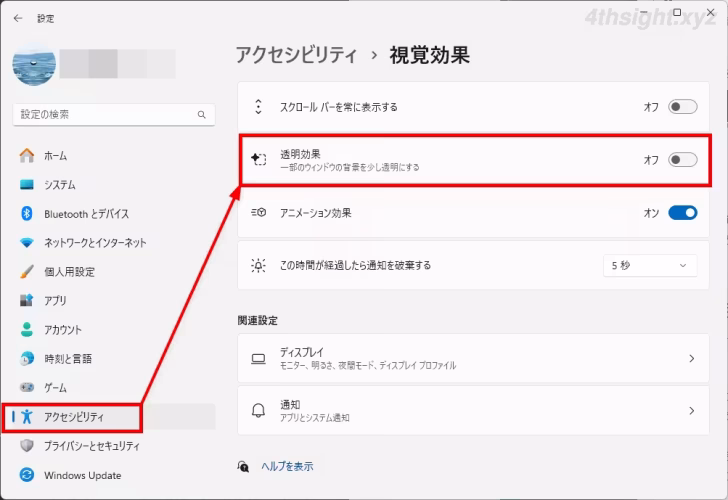Open the プライバシーとセキュリティ shield icon
The height and width of the screenshot is (500, 728).
pos(27,446)
